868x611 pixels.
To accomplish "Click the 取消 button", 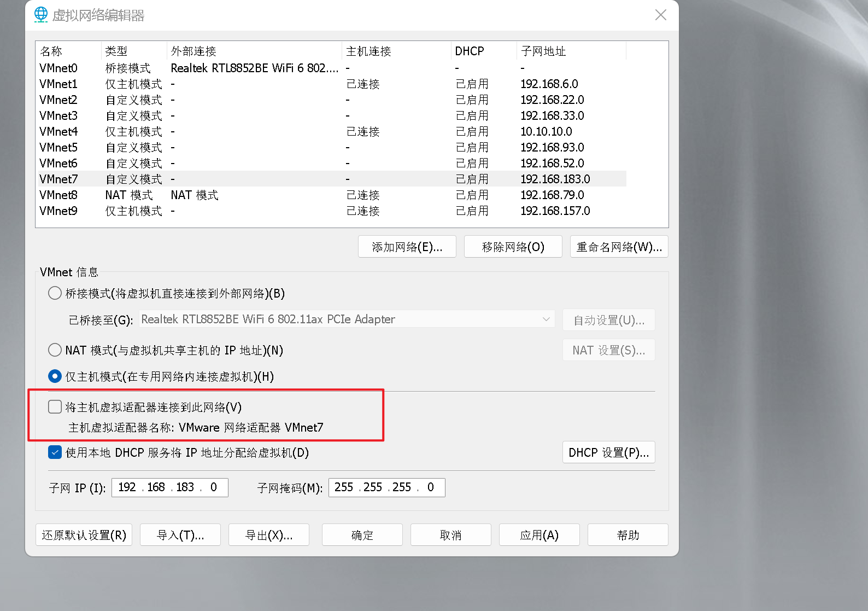I will coord(451,534).
